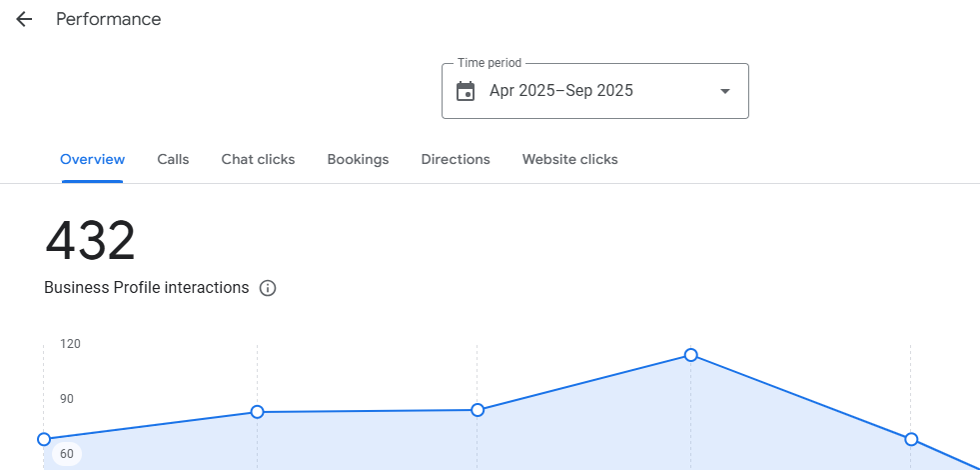This screenshot has height=470, width=980.
Task: Click the 90 axis label
Action: coord(67,399)
